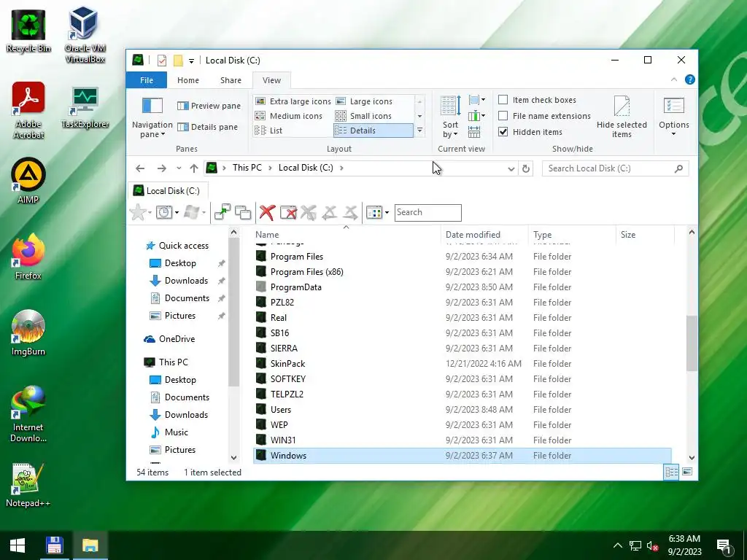This screenshot has height=560, width=747.
Task: Uncheck the Hidden items checkbox
Action: point(503,132)
